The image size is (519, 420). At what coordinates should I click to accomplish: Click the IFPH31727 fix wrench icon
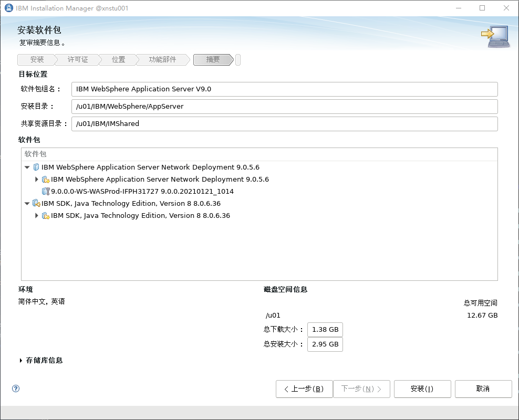[x=46, y=191]
